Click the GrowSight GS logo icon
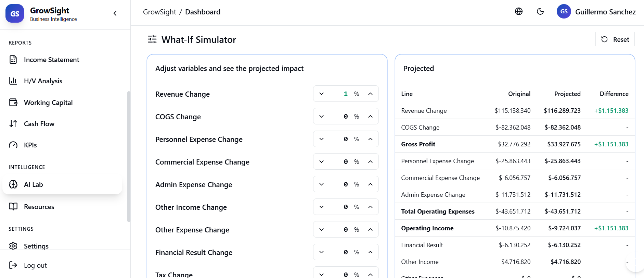The height and width of the screenshot is (278, 644). pyautogui.click(x=15, y=13)
